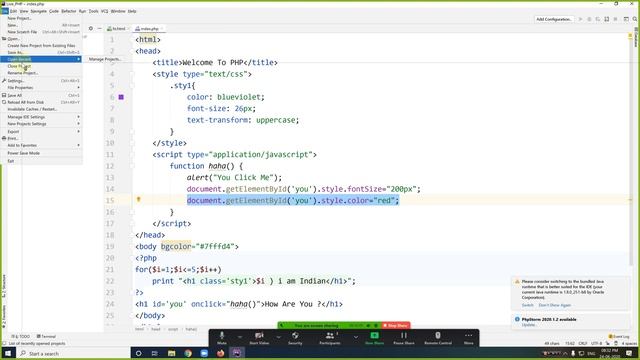
Task: Open Firefox from the taskbar
Action: click(220, 353)
